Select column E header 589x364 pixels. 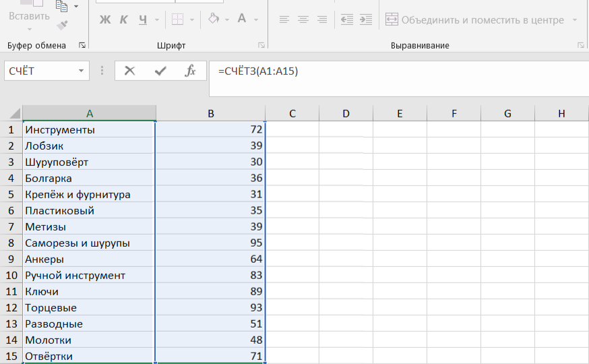400,113
